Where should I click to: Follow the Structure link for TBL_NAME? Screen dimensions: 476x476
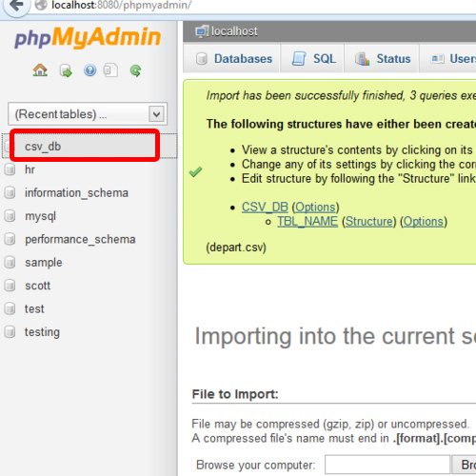(x=369, y=221)
